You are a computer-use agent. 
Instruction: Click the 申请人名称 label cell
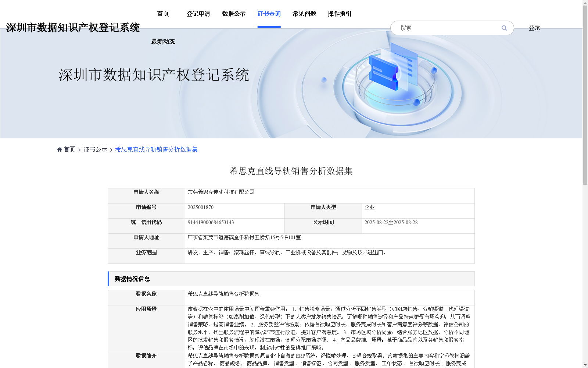146,196
